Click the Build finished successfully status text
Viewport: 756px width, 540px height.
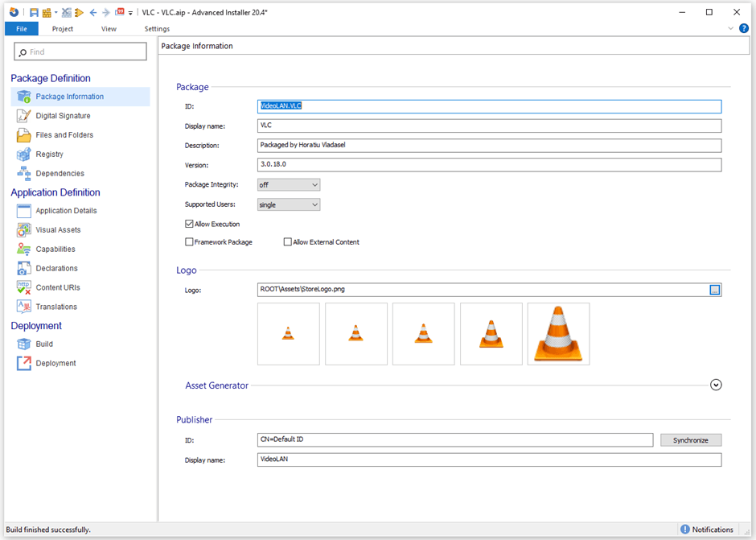click(x=48, y=530)
